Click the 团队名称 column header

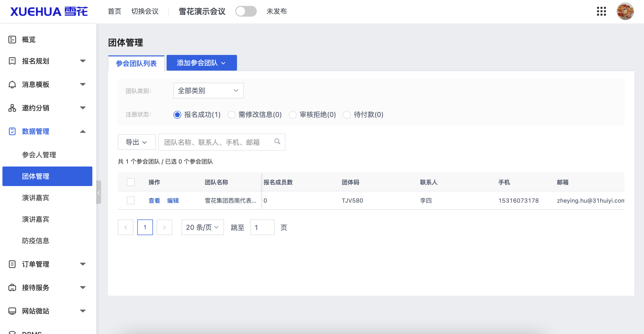(x=216, y=182)
